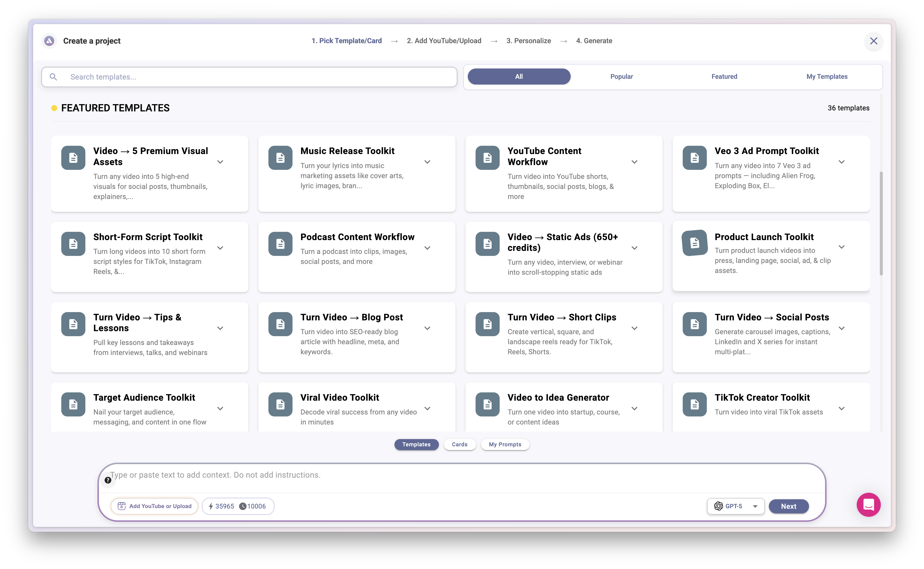Click the help question-mark icon near the text box
Image resolution: width=924 pixels, height=569 pixels.
click(x=108, y=480)
